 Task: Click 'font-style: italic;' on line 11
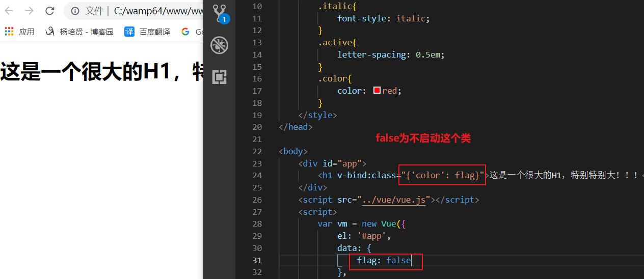click(x=384, y=18)
